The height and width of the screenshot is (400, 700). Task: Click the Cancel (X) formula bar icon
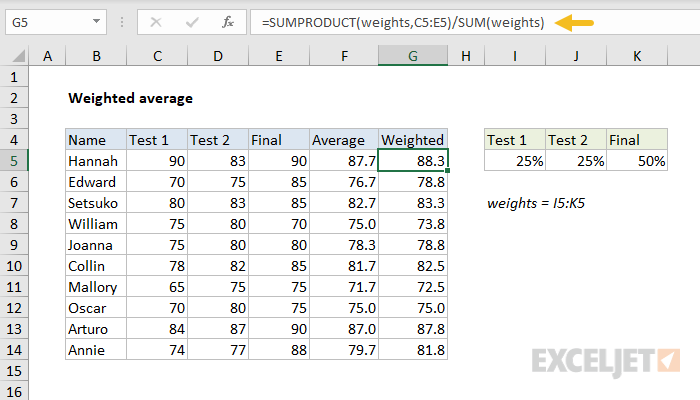coord(156,22)
